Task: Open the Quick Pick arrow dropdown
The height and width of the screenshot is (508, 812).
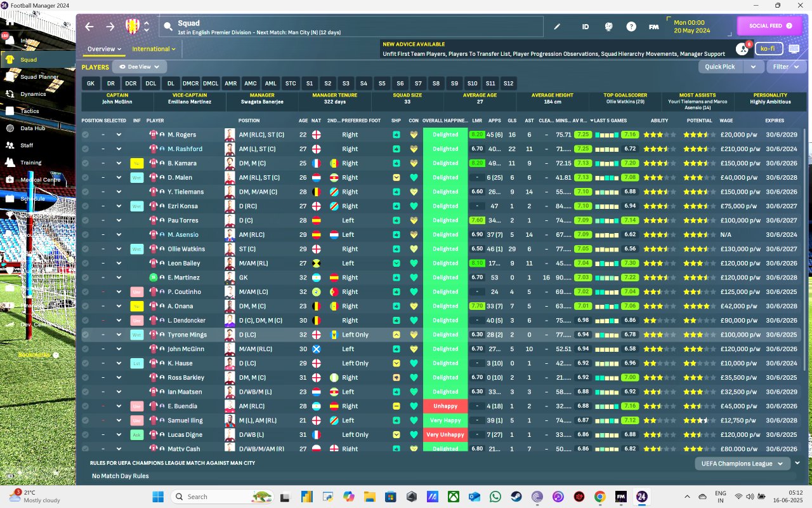Action: [x=753, y=67]
